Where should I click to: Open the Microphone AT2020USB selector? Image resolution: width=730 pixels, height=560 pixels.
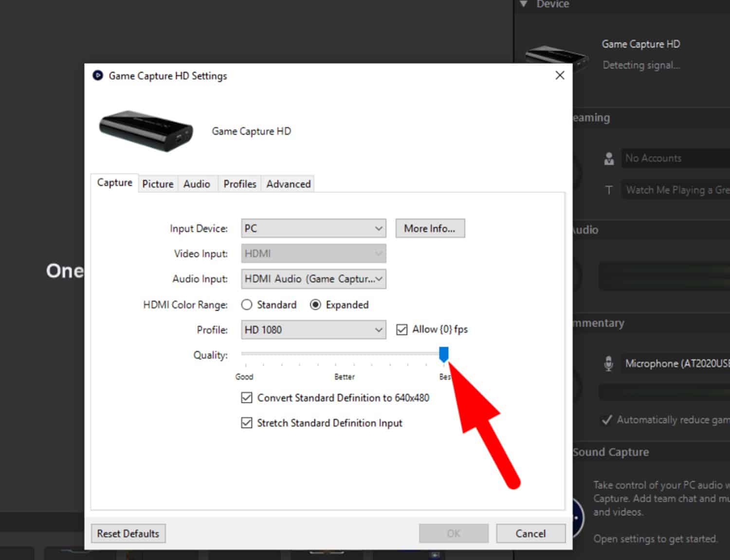[675, 364]
